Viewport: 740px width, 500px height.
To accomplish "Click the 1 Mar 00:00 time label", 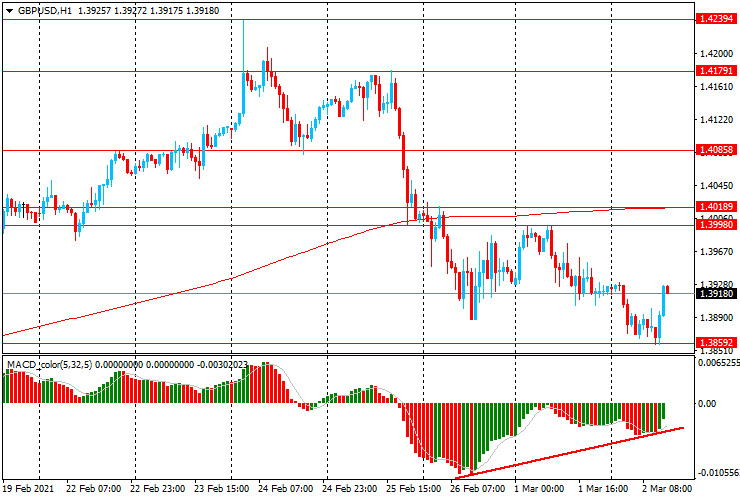I will pos(539,488).
